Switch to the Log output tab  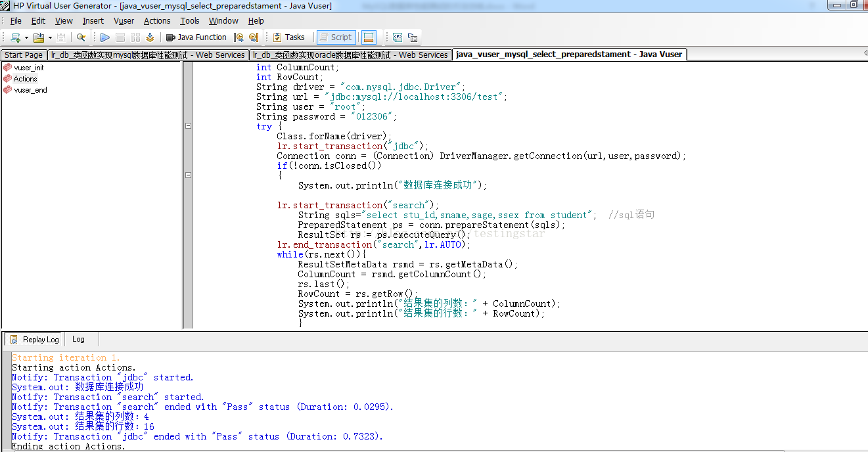(78, 339)
